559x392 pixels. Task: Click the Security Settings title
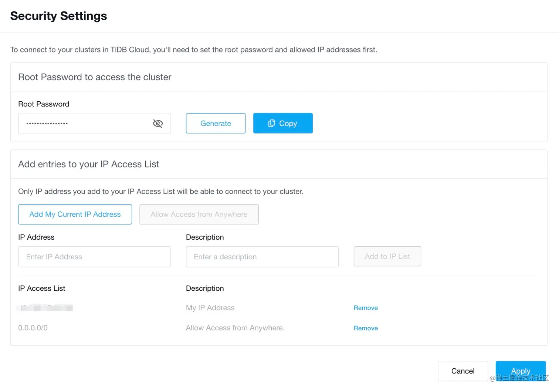tap(58, 16)
